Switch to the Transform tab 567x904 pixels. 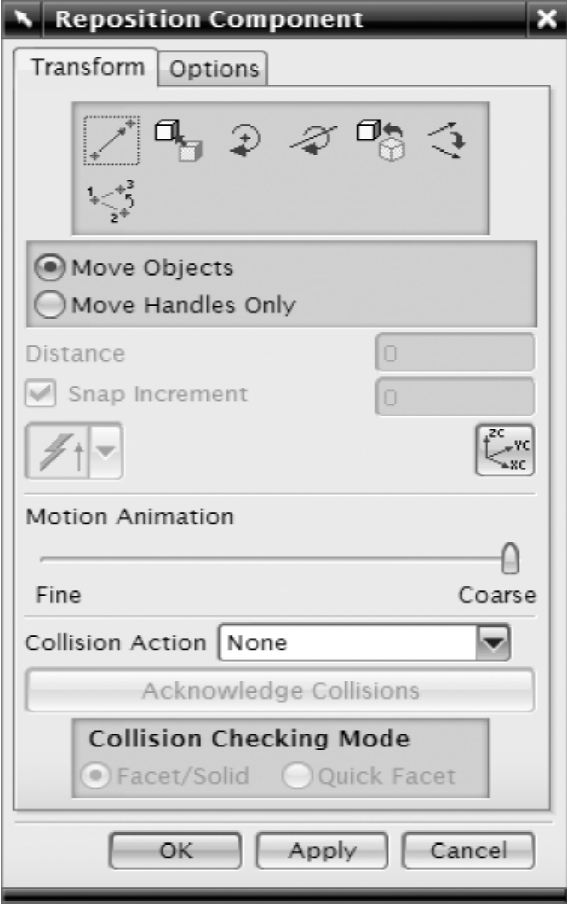(x=87, y=67)
